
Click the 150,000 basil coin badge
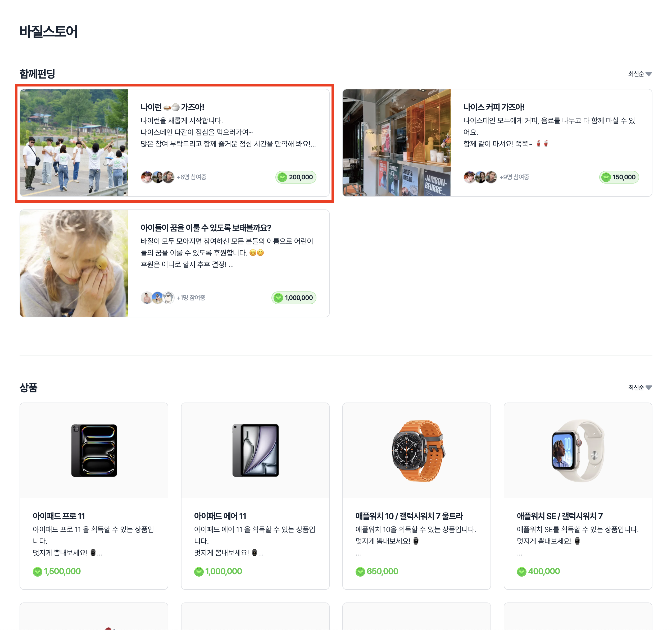click(x=619, y=177)
